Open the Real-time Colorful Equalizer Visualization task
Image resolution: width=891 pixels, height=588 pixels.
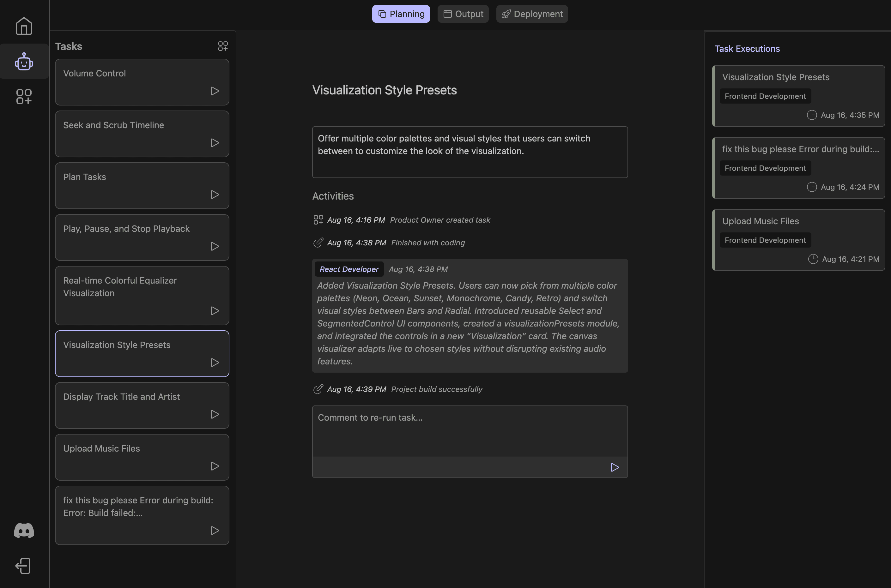coord(120,286)
